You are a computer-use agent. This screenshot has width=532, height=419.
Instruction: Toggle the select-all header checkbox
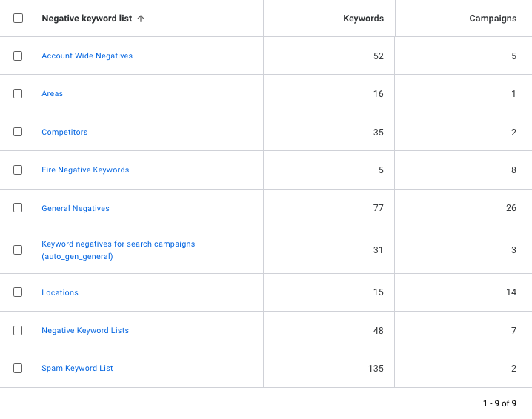coord(18,19)
